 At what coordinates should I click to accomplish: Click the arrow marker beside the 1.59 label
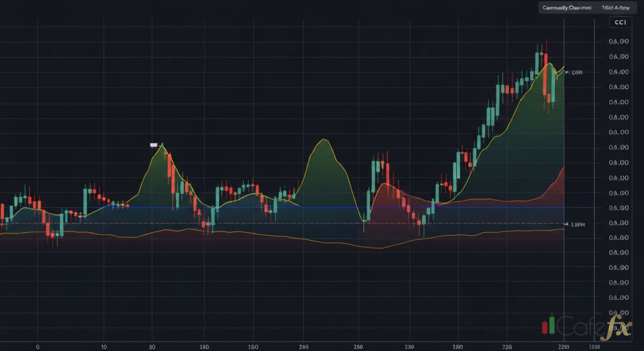pyautogui.click(x=567, y=224)
